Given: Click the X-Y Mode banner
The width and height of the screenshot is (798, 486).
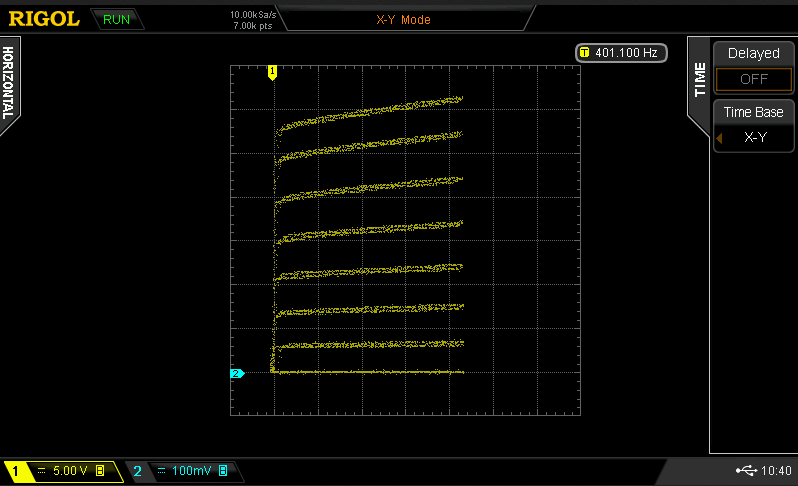Looking at the screenshot, I should [x=402, y=19].
